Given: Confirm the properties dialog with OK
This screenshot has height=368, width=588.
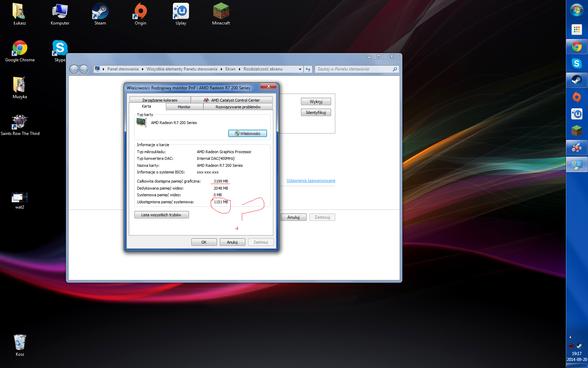Looking at the screenshot, I should pos(204,242).
